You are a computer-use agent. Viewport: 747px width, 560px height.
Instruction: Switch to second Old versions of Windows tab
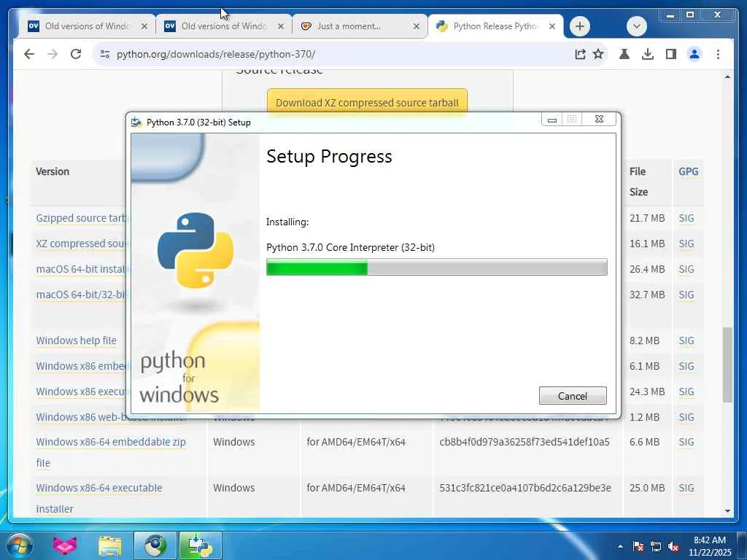click(223, 26)
